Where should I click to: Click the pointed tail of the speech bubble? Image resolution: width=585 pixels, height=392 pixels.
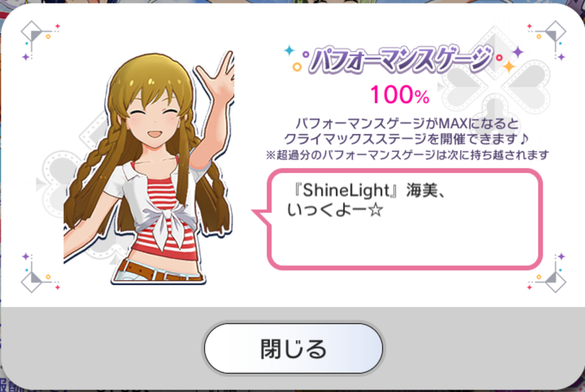pyautogui.click(x=261, y=217)
